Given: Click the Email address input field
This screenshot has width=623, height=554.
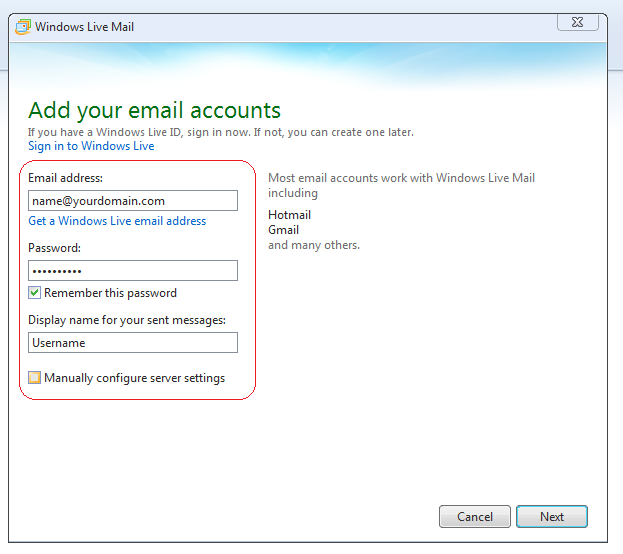Looking at the screenshot, I should pos(133,201).
